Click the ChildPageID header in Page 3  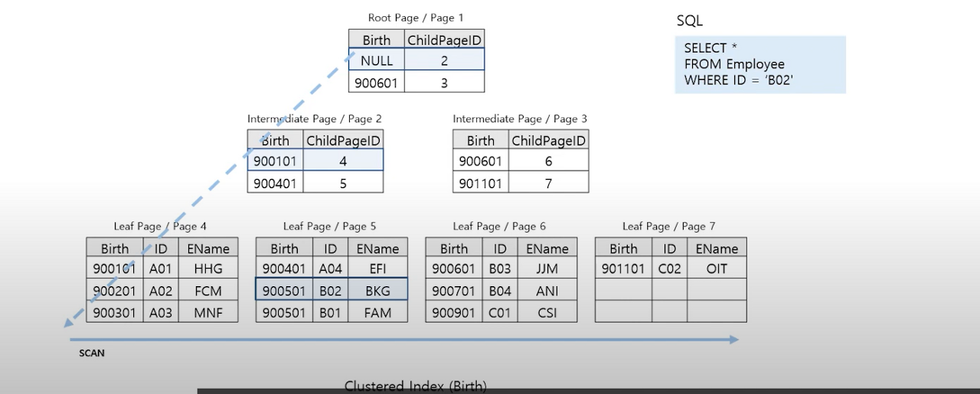tap(548, 140)
